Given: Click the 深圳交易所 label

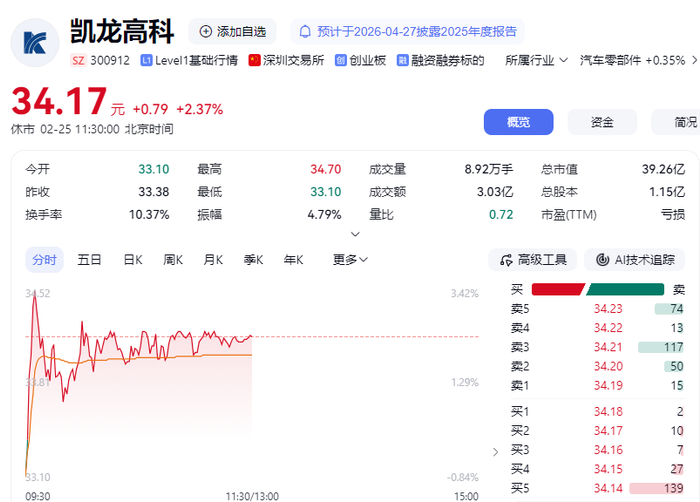Looking at the screenshot, I should pos(293,60).
